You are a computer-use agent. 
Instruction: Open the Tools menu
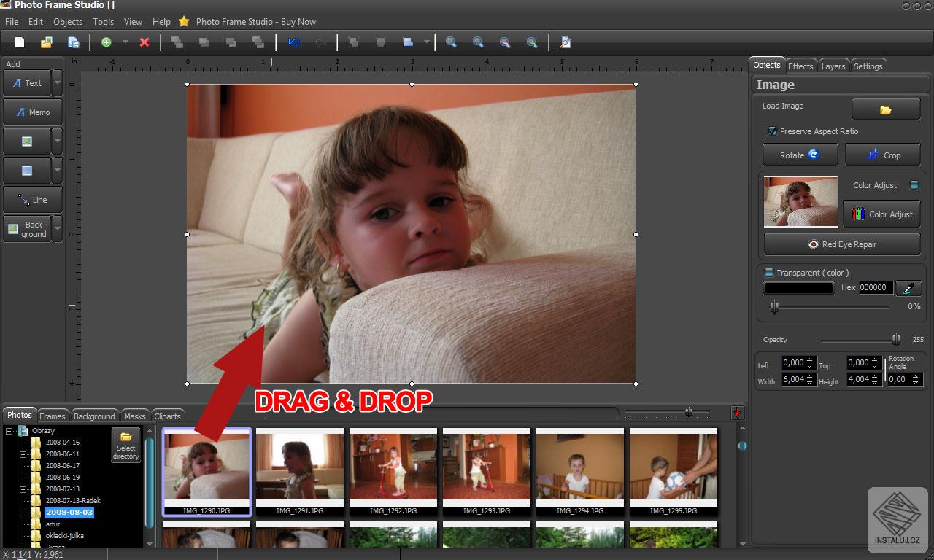click(103, 22)
